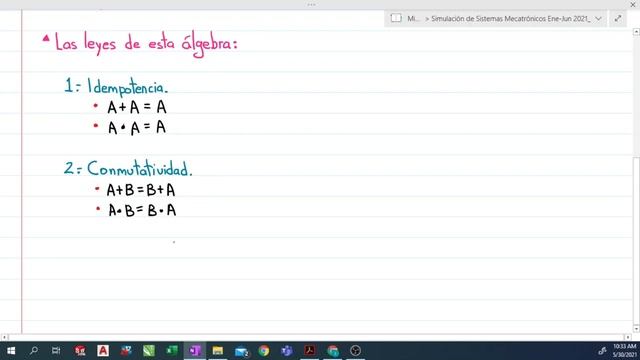Click the vertical scrollbar up arrow
Screen dimensions: 640x360
click(x=636, y=31)
